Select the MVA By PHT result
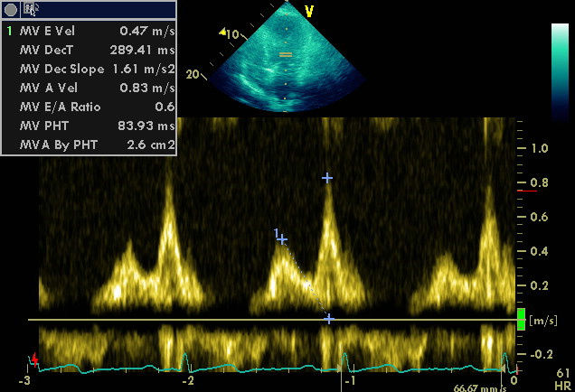The height and width of the screenshot is (392, 575). pyautogui.click(x=89, y=145)
